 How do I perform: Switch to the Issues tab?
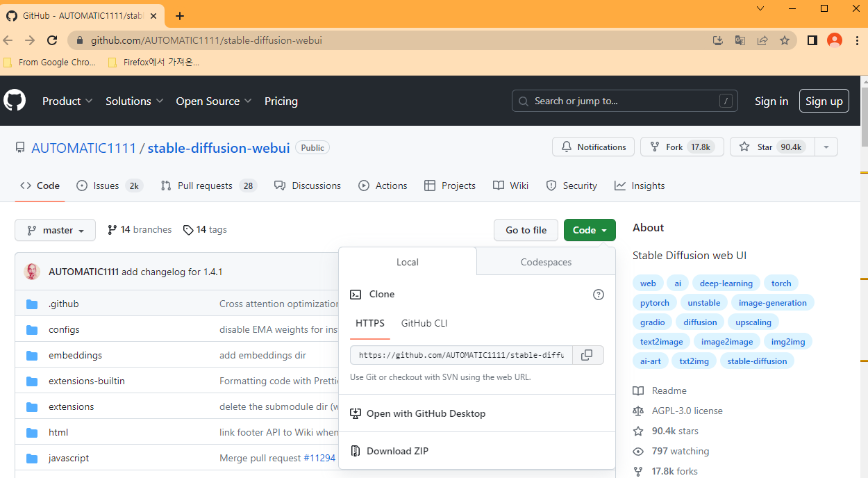[109, 186]
